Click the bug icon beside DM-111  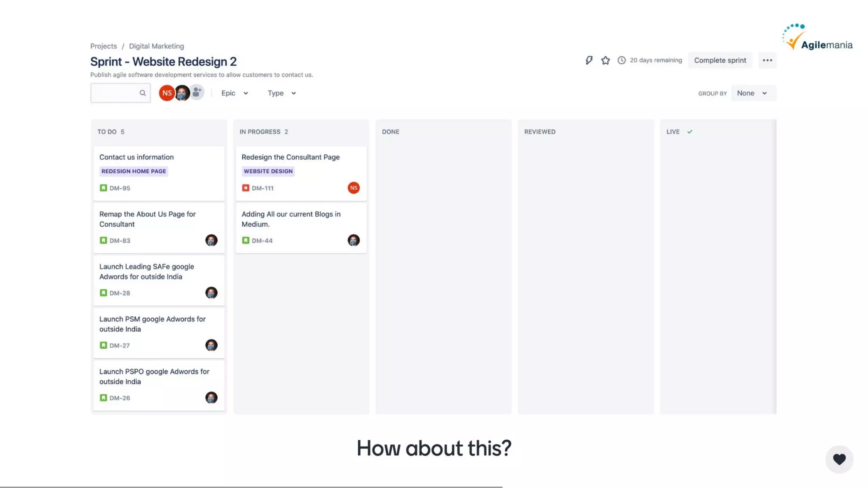point(245,188)
